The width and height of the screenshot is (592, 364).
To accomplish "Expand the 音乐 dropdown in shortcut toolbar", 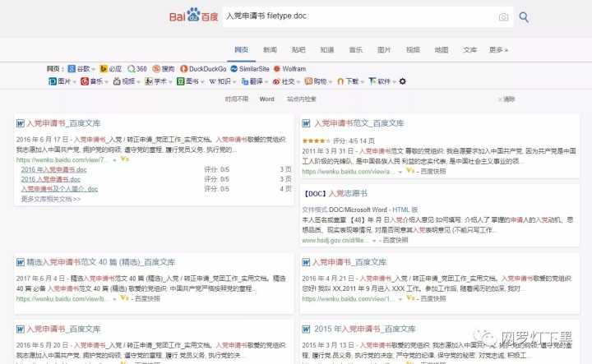I will click(x=106, y=82).
